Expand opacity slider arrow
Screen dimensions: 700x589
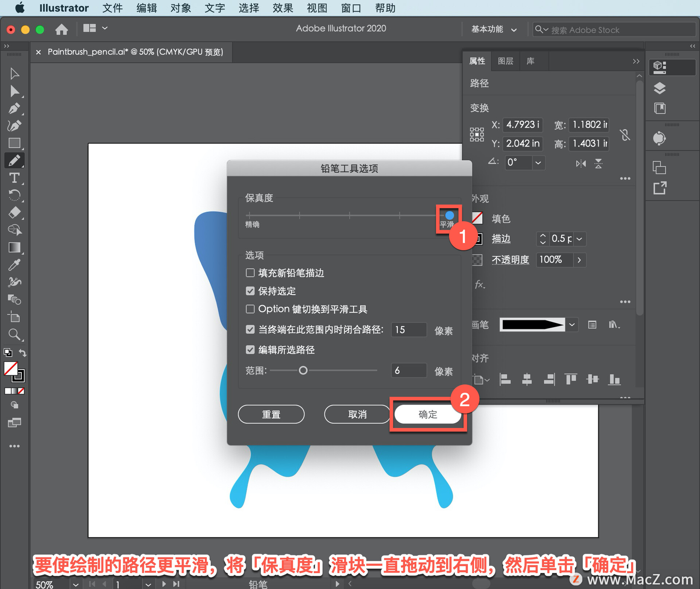(579, 260)
